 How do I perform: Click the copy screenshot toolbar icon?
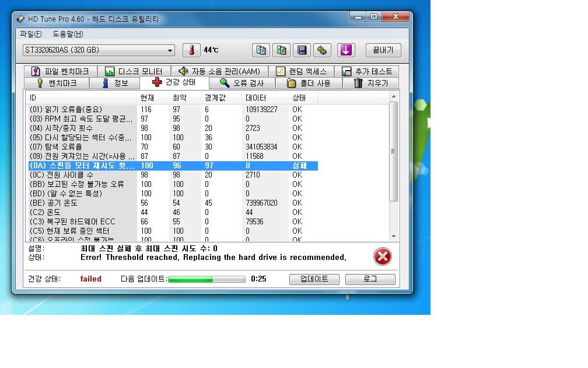[x=281, y=50]
